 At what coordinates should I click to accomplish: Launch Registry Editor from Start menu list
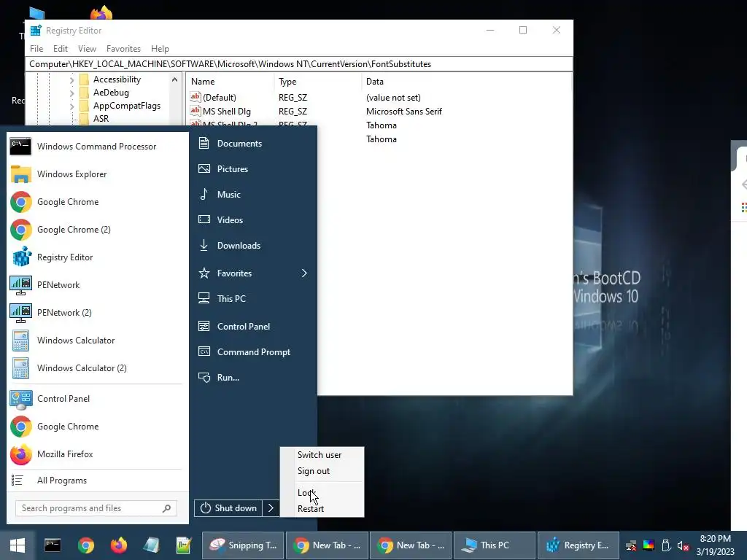[97, 257]
